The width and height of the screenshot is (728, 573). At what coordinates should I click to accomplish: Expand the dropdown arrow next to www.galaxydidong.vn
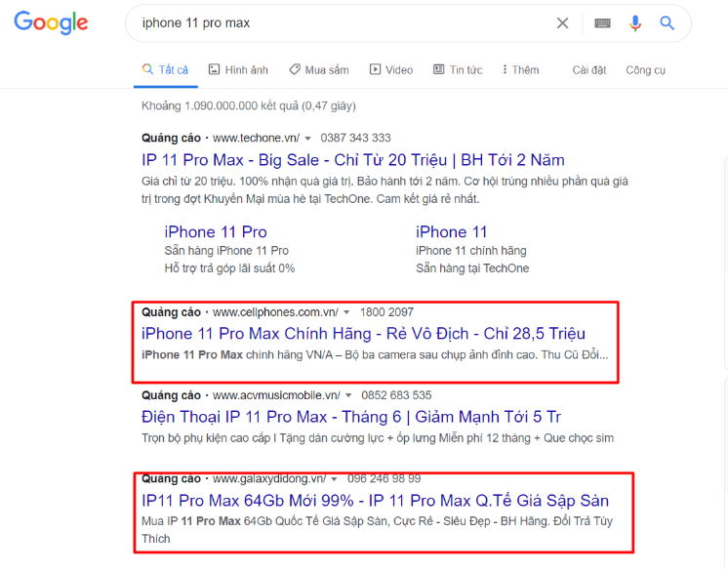click(x=334, y=479)
